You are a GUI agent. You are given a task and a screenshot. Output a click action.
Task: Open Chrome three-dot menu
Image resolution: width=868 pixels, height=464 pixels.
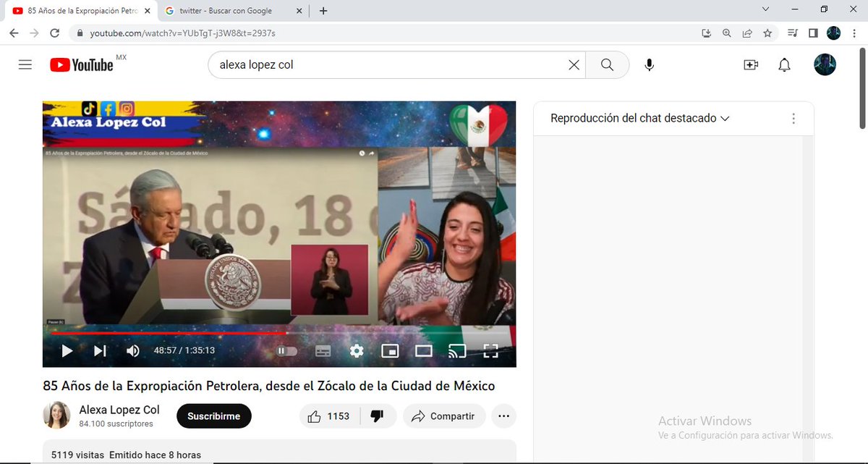pyautogui.click(x=854, y=33)
